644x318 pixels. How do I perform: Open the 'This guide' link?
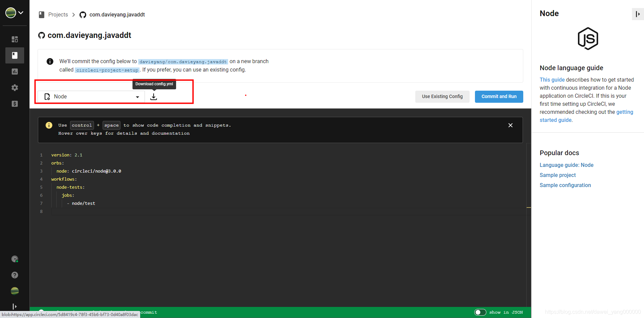coord(552,80)
